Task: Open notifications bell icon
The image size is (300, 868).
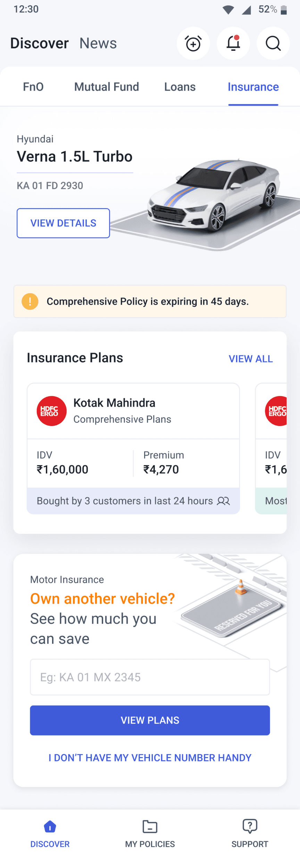Action: (233, 43)
